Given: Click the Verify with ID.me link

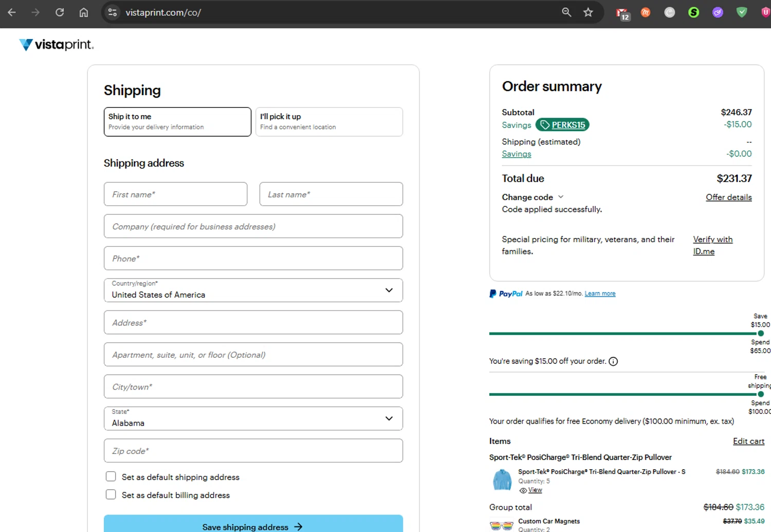Looking at the screenshot, I should pyautogui.click(x=713, y=245).
